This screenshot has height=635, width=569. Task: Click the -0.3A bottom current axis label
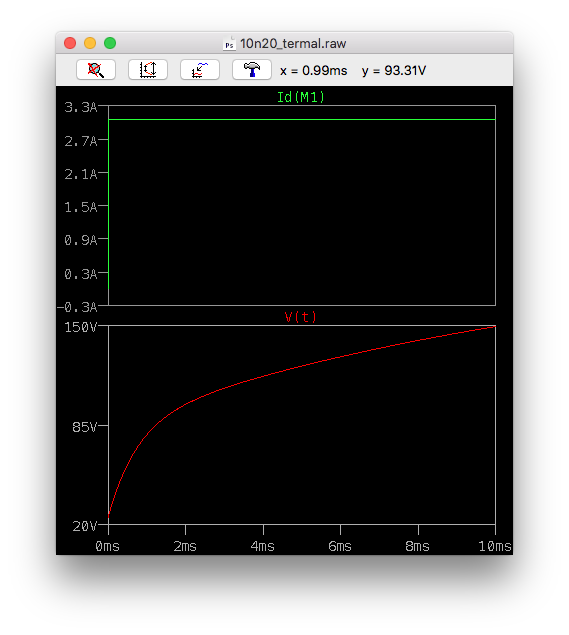tap(77, 307)
